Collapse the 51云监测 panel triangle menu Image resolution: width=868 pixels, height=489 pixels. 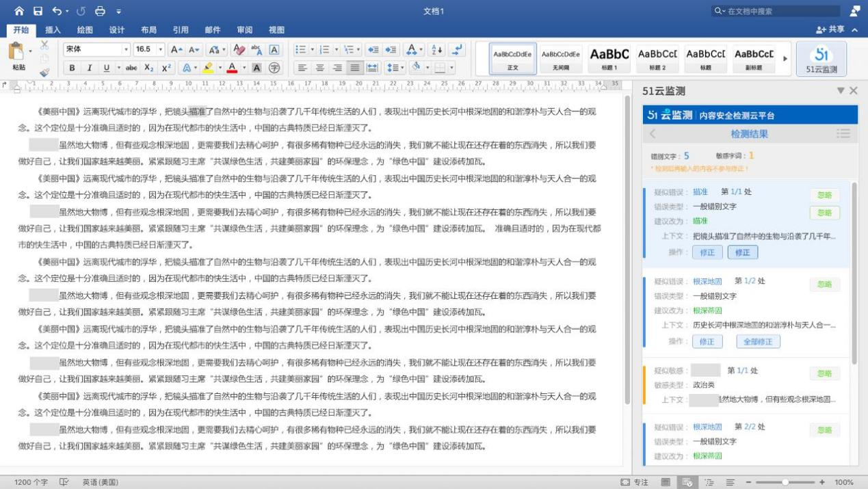(841, 90)
